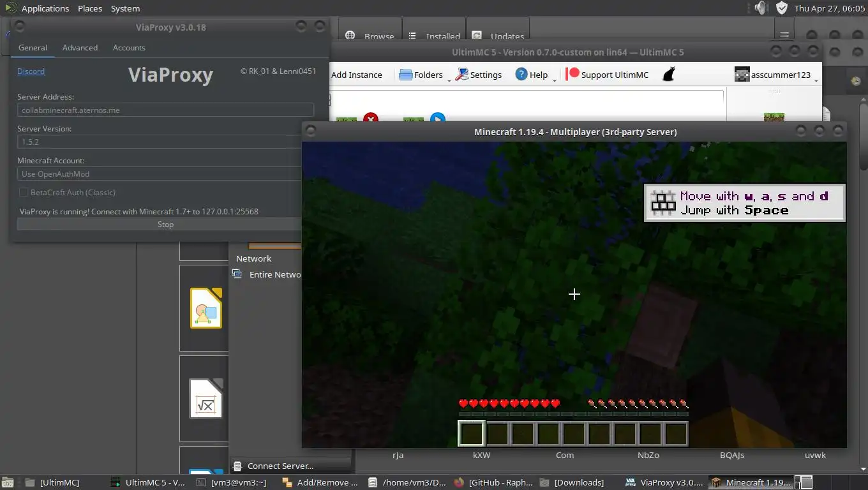Screen dimensions: 868x490
Task: Click the NbZo item label below Minecraft
Action: click(648, 455)
